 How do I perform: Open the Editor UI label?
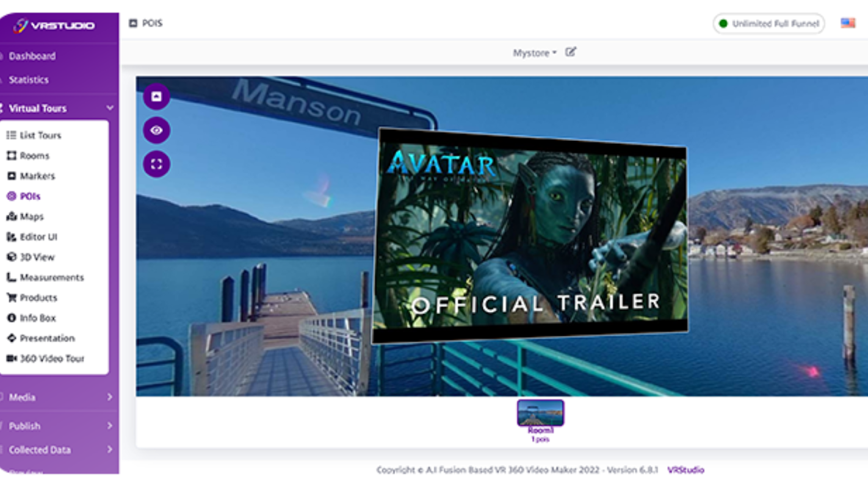[38, 237]
